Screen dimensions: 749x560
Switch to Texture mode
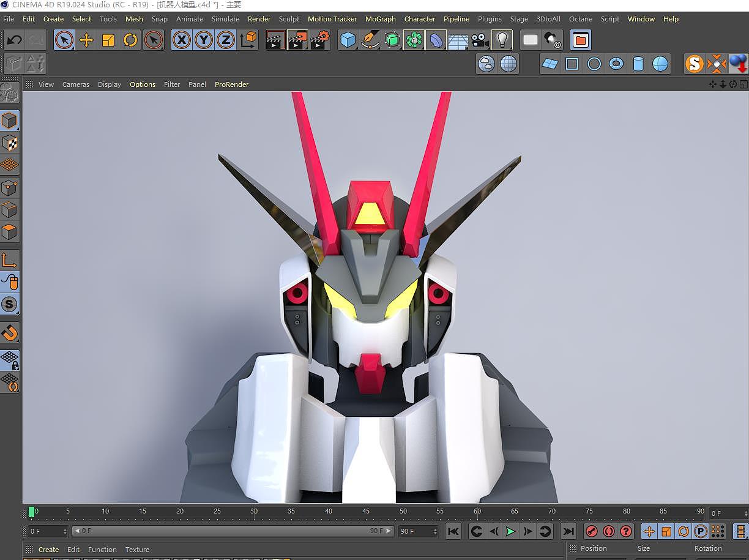[10, 143]
